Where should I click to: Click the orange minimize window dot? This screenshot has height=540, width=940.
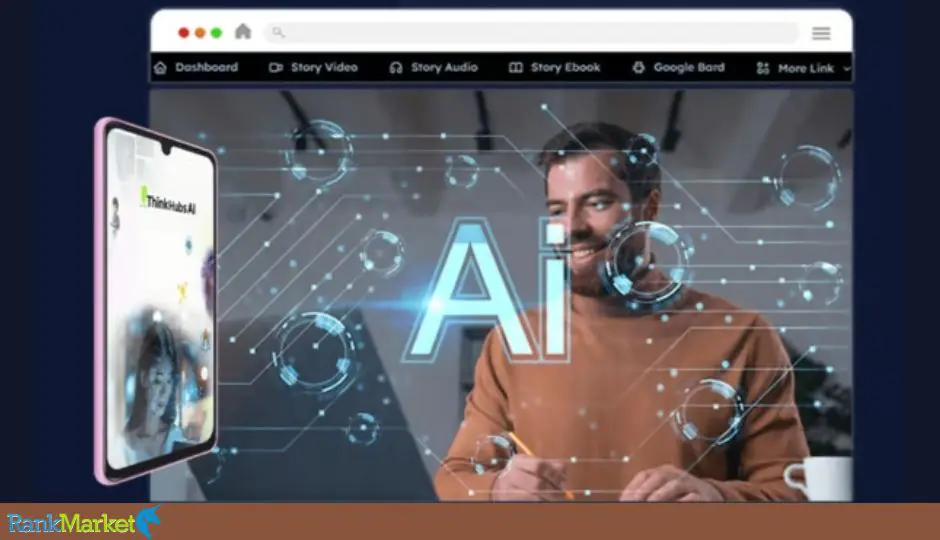(x=200, y=32)
